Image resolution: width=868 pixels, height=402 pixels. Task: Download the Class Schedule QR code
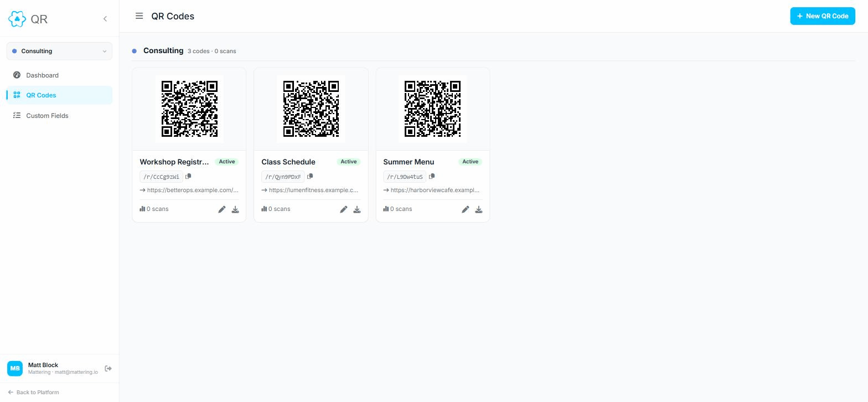[357, 209]
